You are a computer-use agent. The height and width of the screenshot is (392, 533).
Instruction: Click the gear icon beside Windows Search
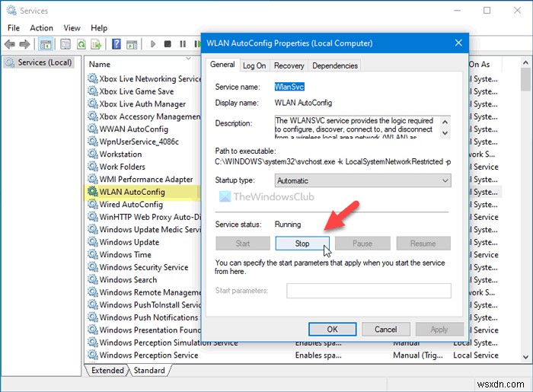click(x=92, y=279)
